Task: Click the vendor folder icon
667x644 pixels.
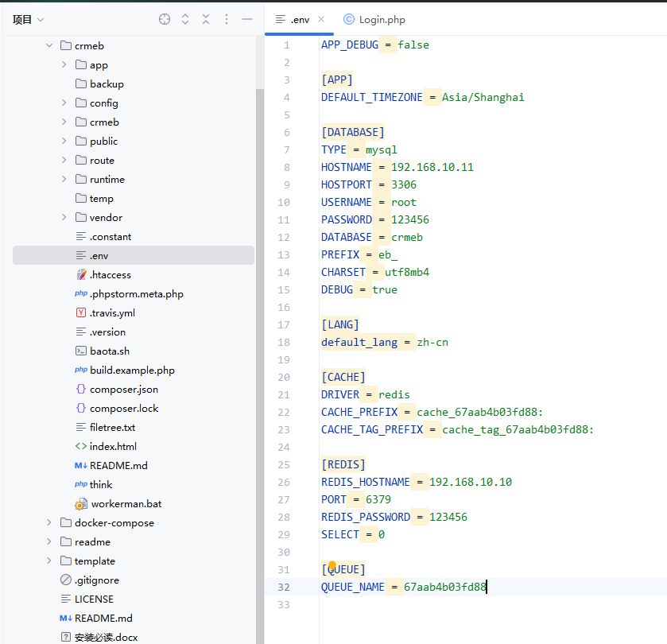Action: 81,217
